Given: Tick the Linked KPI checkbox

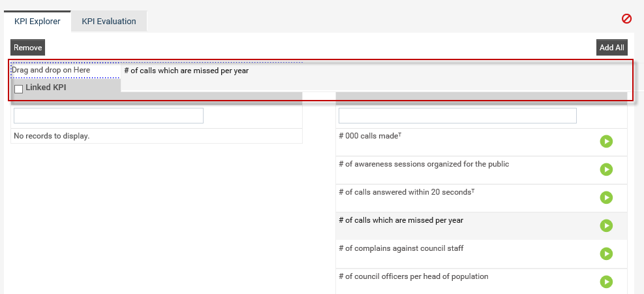Looking at the screenshot, I should (x=18, y=89).
